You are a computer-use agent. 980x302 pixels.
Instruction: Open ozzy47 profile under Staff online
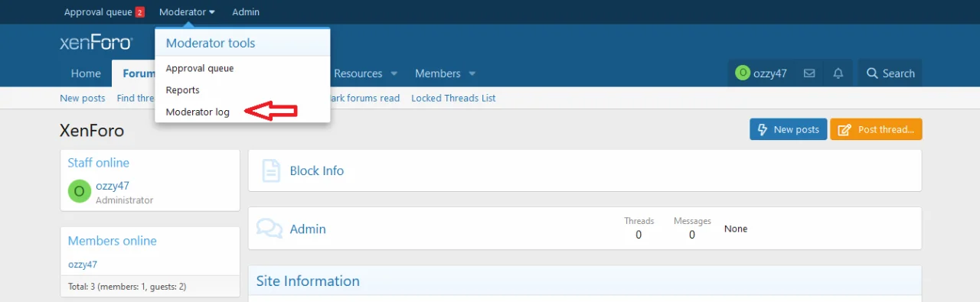[x=113, y=186]
